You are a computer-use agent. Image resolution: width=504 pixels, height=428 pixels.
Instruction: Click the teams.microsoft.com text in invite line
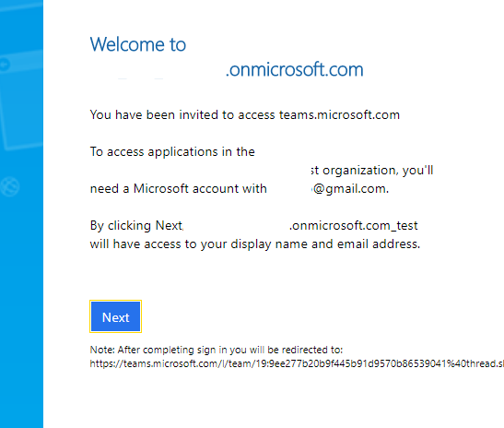point(339,115)
